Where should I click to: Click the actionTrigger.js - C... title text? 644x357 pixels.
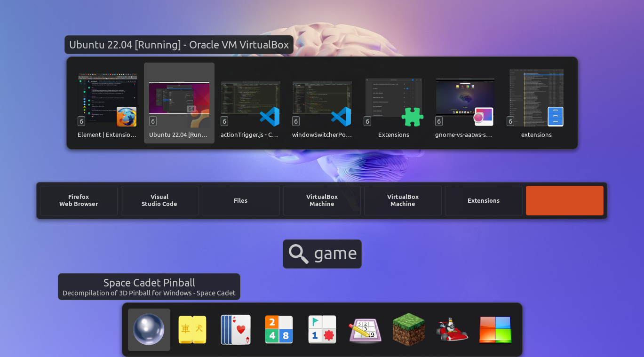pyautogui.click(x=249, y=135)
